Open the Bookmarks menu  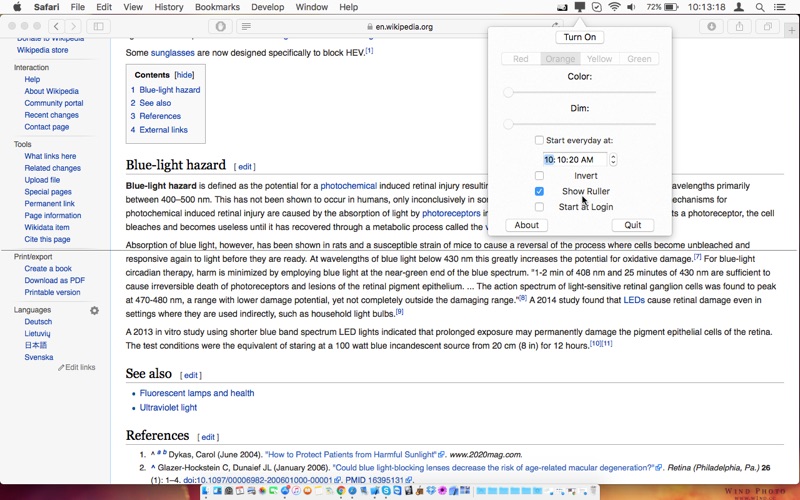217,7
